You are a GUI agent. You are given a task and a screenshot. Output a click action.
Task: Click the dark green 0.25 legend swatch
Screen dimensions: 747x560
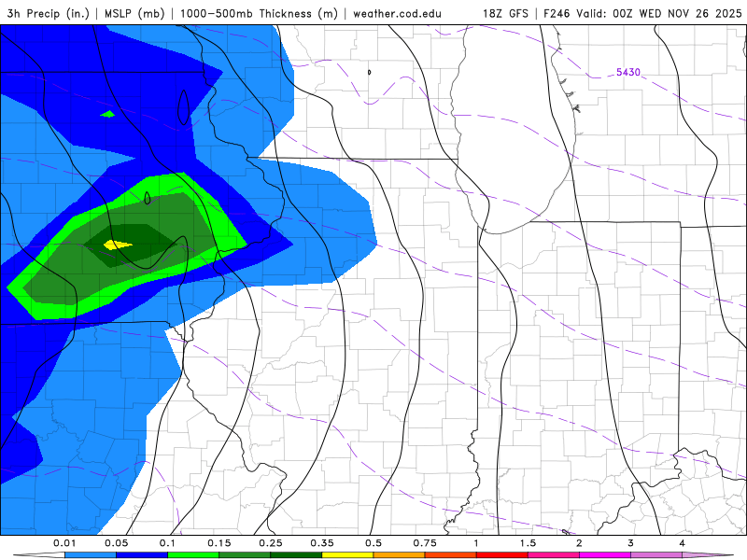tap(296, 555)
